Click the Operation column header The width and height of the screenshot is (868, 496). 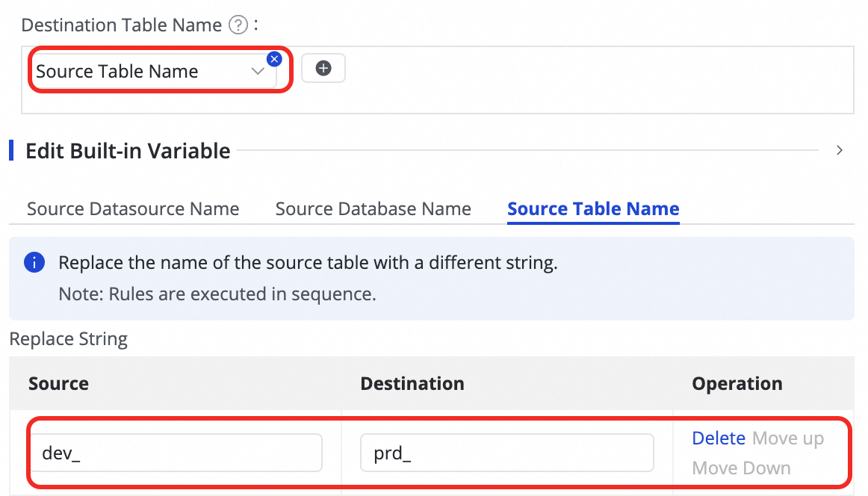click(737, 384)
